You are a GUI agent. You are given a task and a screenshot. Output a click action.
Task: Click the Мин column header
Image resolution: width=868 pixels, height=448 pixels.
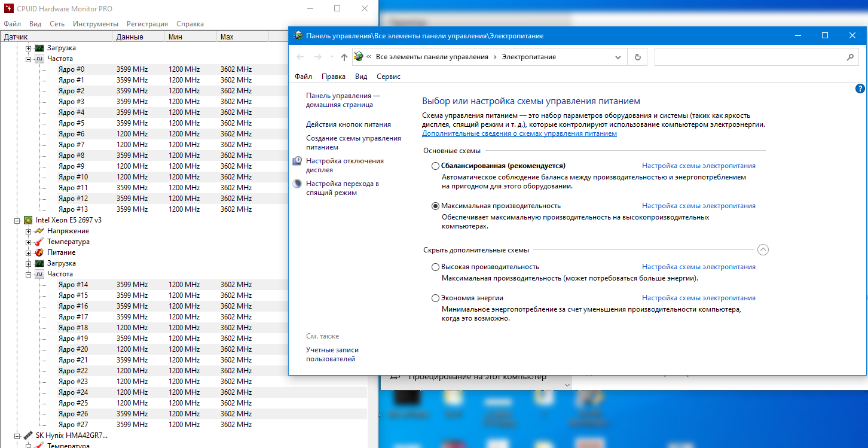[190, 37]
